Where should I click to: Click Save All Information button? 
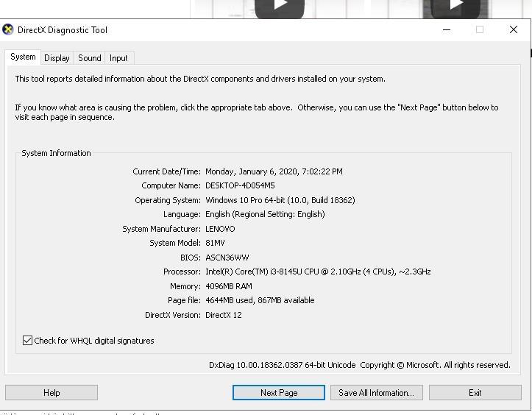pos(377,393)
